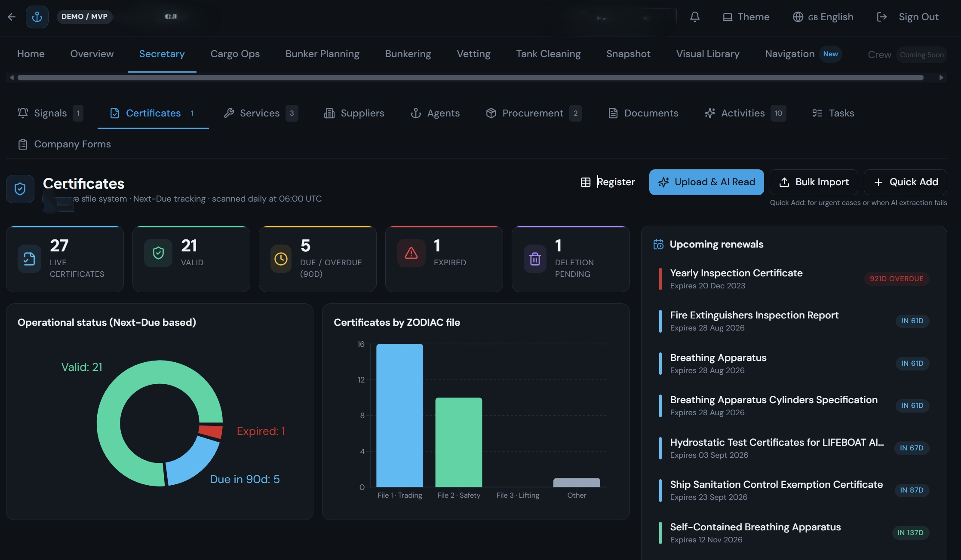Click the horizontal tab scrollbar
Screen dimensions: 961x560
point(470,77)
